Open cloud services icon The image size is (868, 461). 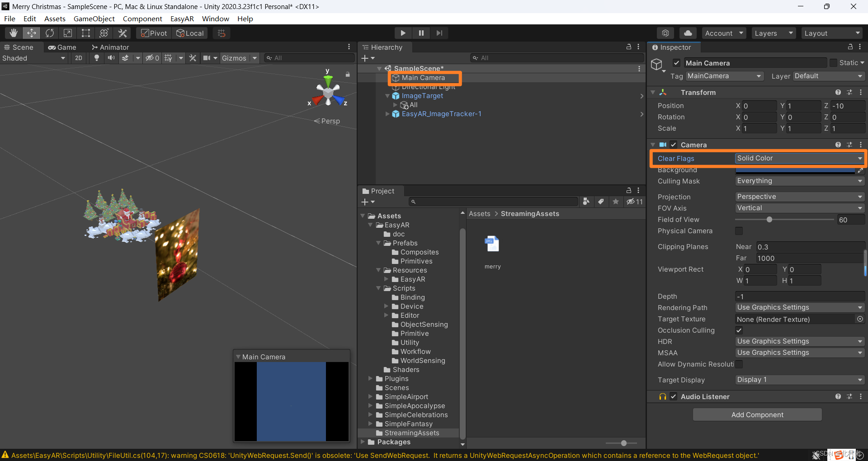[x=688, y=33]
